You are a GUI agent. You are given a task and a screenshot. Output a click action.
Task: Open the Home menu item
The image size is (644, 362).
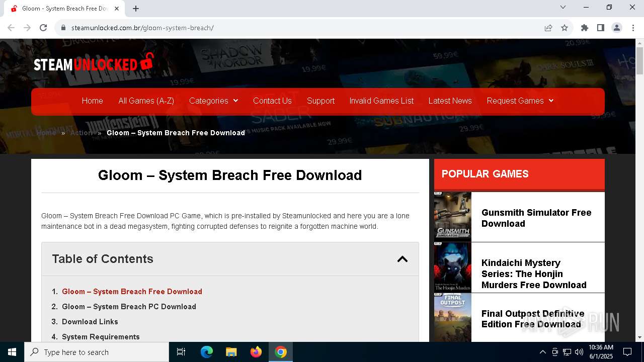[93, 101]
